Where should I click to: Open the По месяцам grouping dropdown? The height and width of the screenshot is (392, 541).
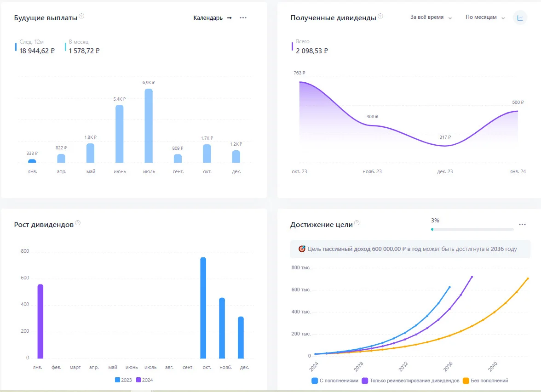coord(485,17)
